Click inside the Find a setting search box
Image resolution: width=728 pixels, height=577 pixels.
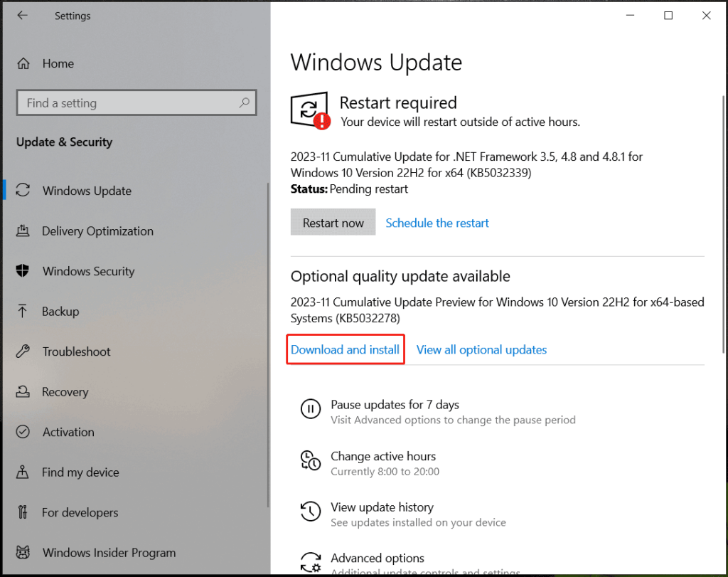135,102
